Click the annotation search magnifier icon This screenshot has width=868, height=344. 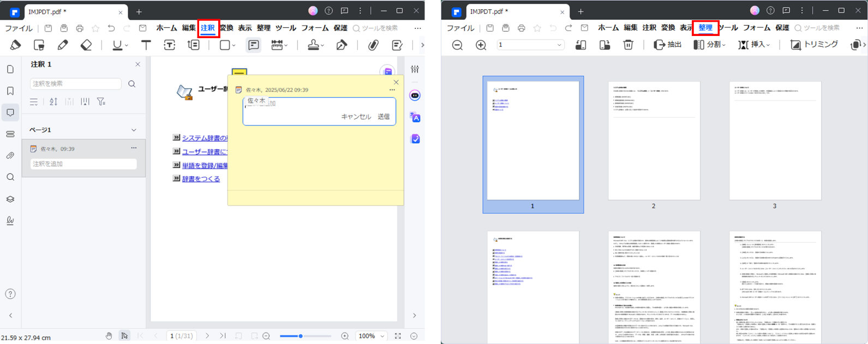132,84
